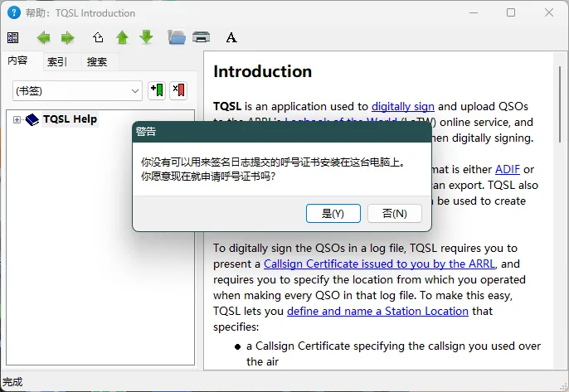Follow the define and name a Station Location link
Image resolution: width=569 pixels, height=392 pixels.
point(377,311)
